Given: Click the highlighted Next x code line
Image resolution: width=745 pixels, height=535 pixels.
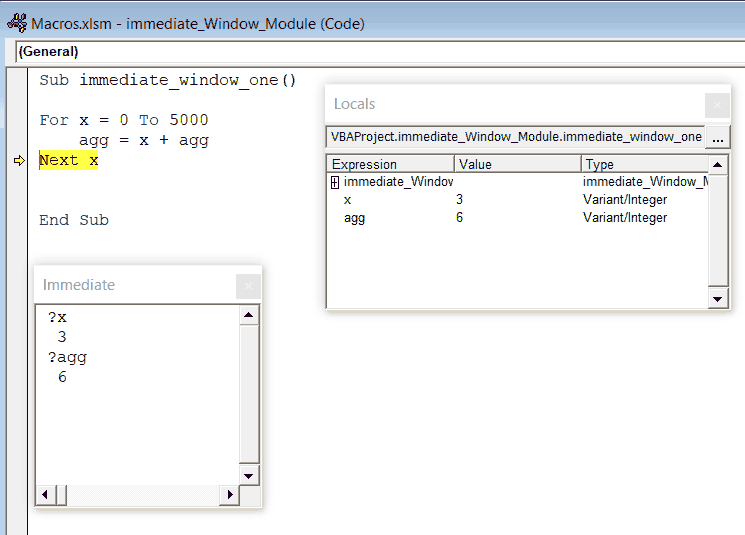Looking at the screenshot, I should pyautogui.click(x=68, y=161).
